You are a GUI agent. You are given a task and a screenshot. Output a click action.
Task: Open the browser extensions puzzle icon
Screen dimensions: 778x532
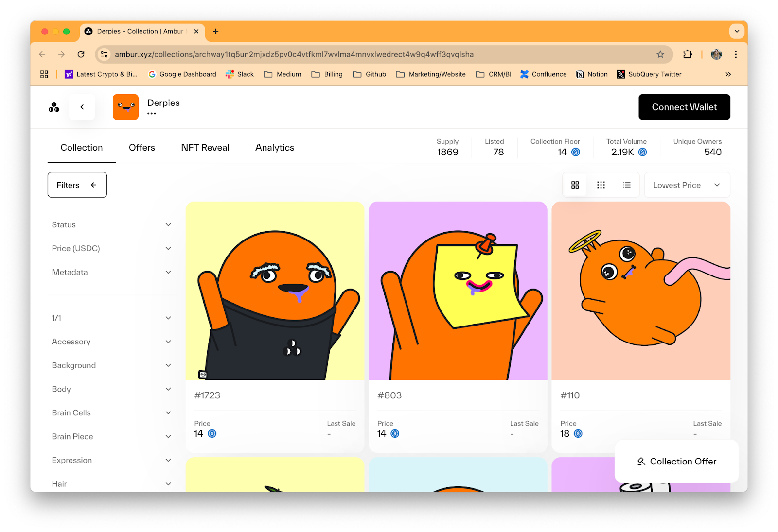(688, 54)
